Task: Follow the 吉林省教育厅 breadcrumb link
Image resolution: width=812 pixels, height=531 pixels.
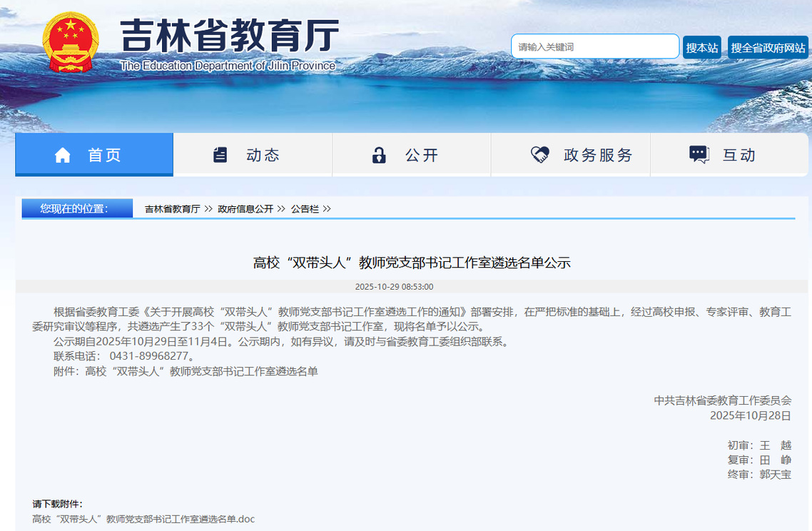Action: click(x=172, y=209)
